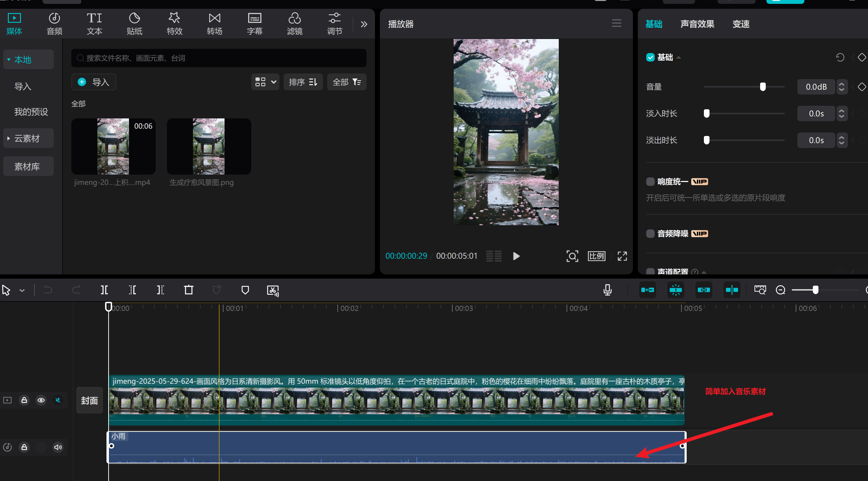Open the grid view layout dropdown
Screen dimensions: 868x481
[x=265, y=82]
